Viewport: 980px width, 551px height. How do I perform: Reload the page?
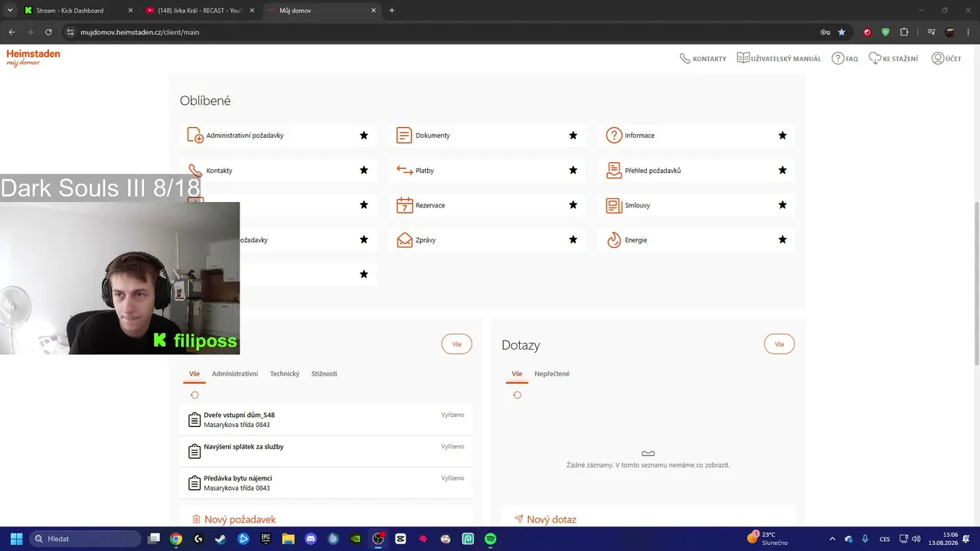[48, 32]
